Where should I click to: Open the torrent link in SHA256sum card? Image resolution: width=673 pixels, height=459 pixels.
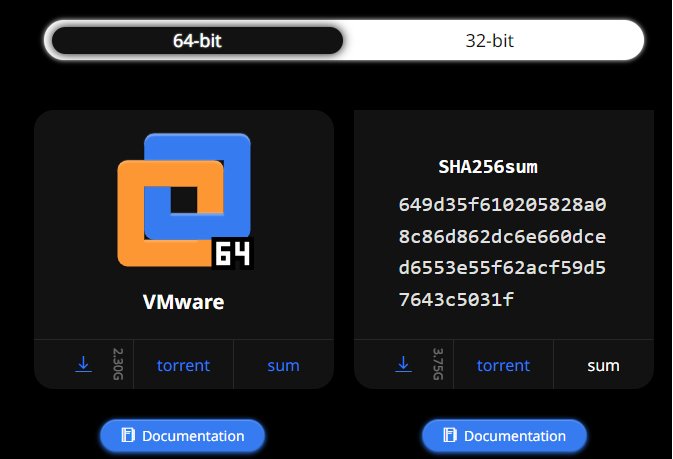[503, 365]
